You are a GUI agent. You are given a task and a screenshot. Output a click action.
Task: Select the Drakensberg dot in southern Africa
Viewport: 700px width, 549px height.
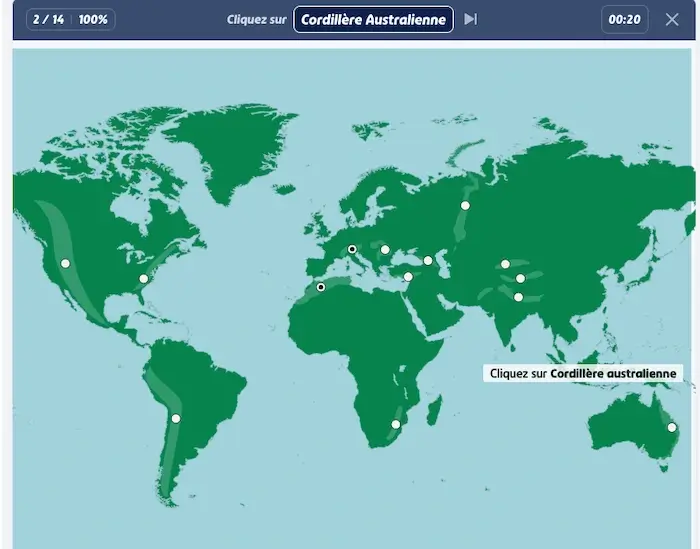[396, 424]
